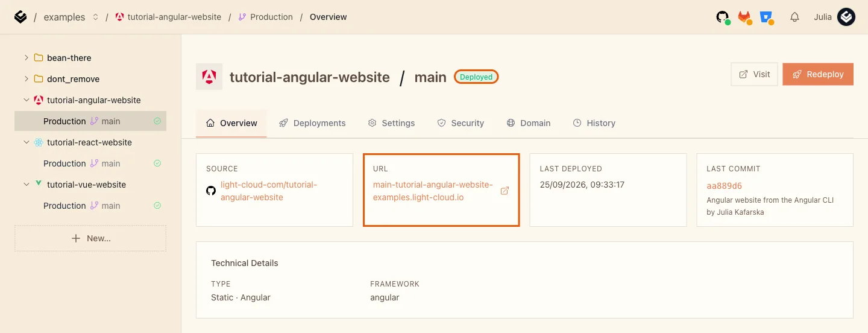Switch to the Overview tab

231,123
